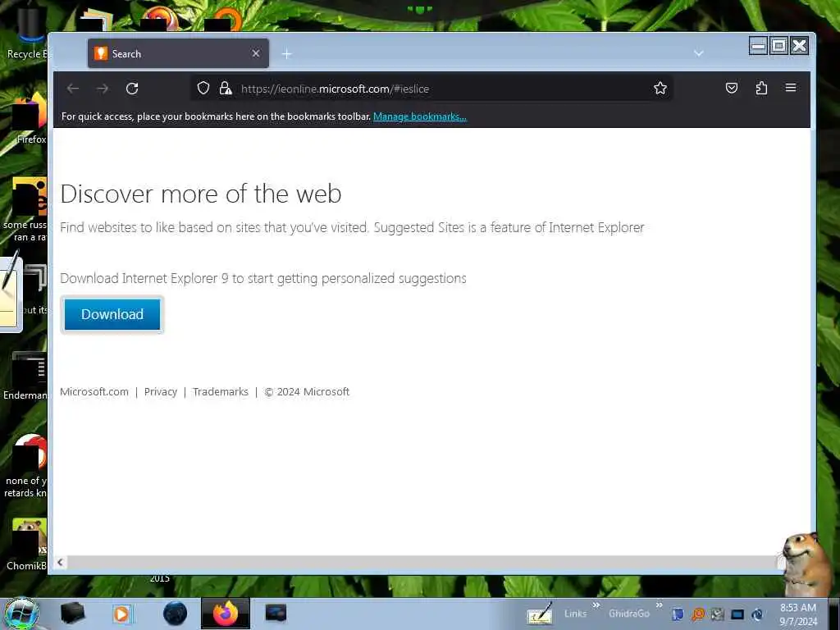Click the horizontal scrollbar track
Screen dimensions: 840x630
(423, 562)
